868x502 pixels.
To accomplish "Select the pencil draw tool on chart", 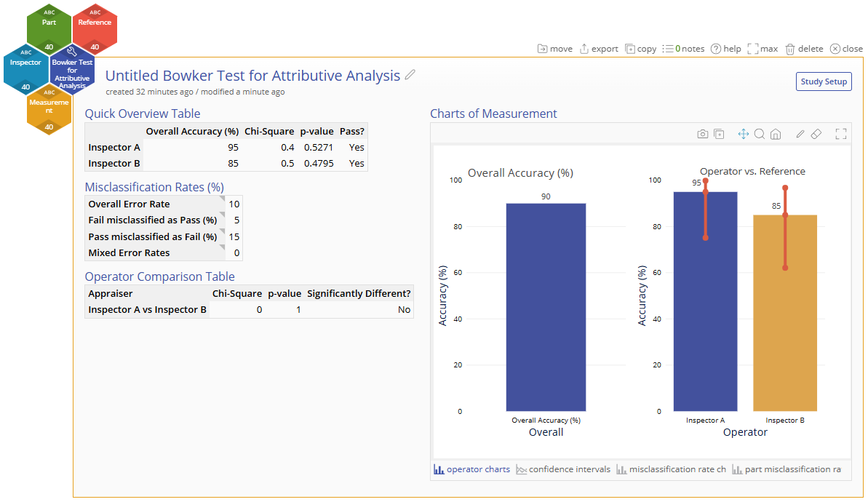I will [800, 134].
